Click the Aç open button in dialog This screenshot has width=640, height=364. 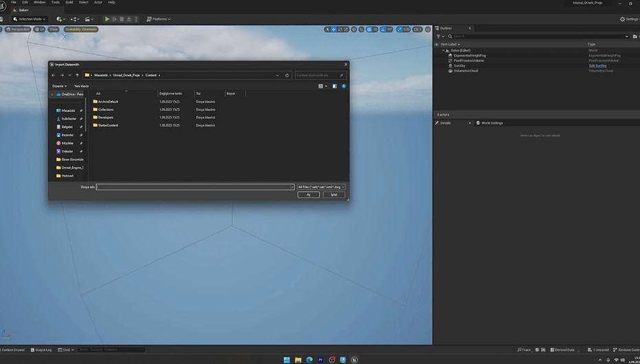[309, 195]
